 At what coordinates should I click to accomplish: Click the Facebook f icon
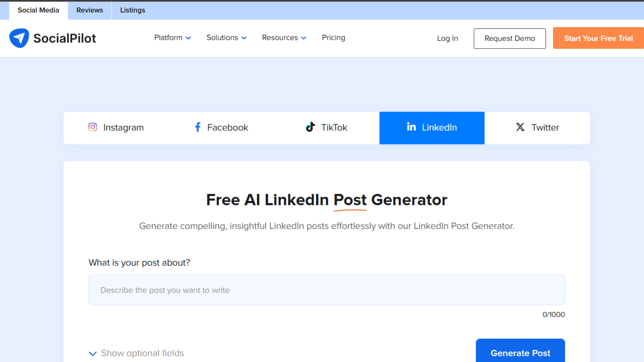coord(198,127)
